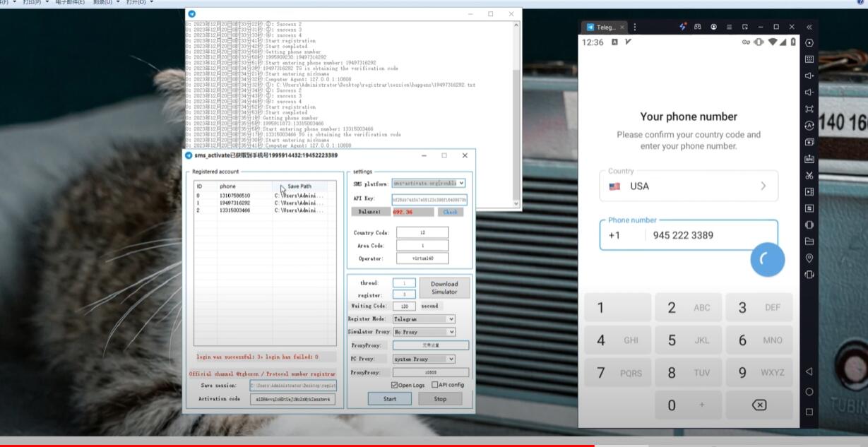The width and height of the screenshot is (868, 447).
Task: Click the phone column header
Action: pos(244,186)
